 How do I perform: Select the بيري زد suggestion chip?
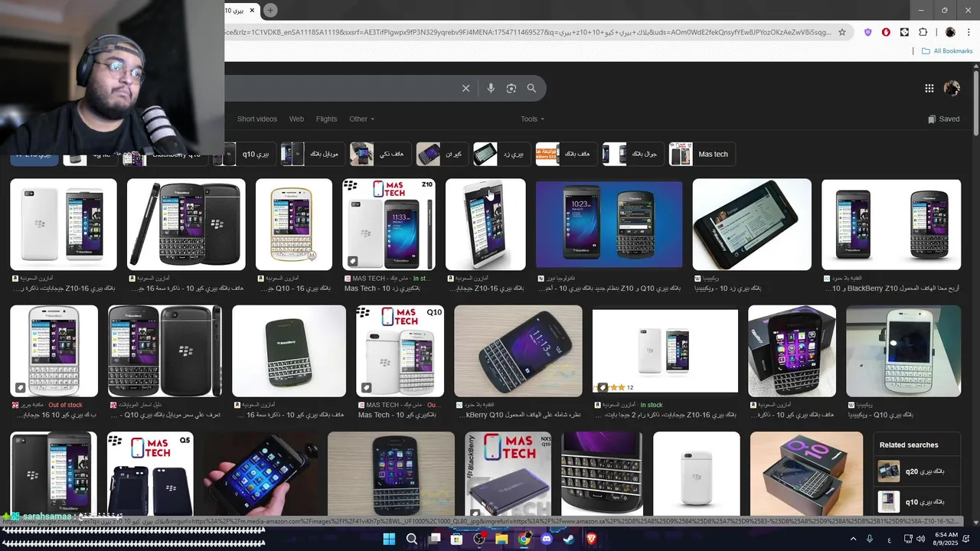tap(501, 154)
